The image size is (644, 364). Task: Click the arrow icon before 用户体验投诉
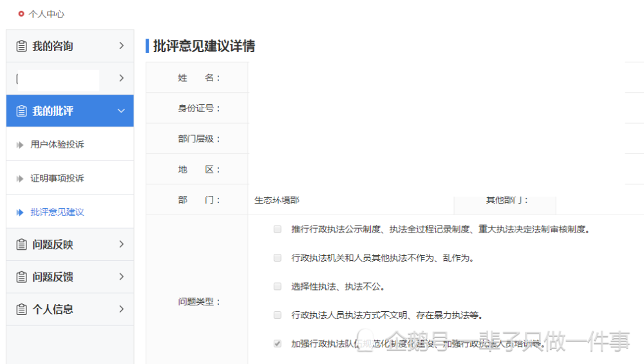pos(20,144)
